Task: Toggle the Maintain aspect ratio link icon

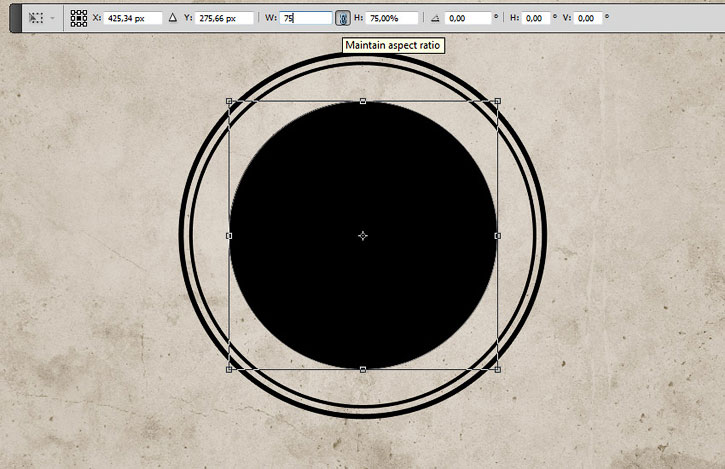Action: click(x=343, y=18)
